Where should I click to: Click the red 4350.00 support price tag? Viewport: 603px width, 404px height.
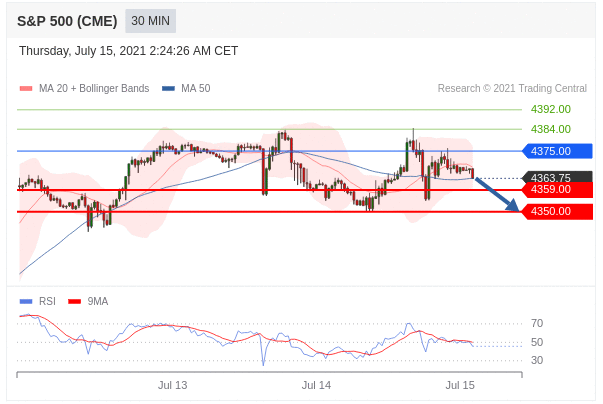pyautogui.click(x=556, y=211)
